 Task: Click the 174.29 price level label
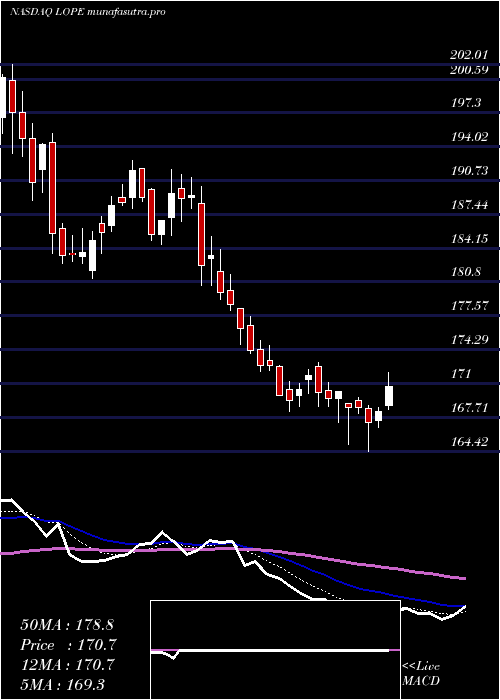click(469, 340)
